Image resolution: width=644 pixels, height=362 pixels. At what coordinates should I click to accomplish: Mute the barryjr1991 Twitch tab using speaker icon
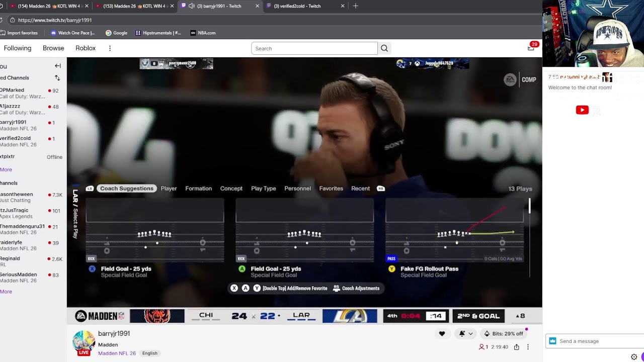pyautogui.click(x=191, y=6)
